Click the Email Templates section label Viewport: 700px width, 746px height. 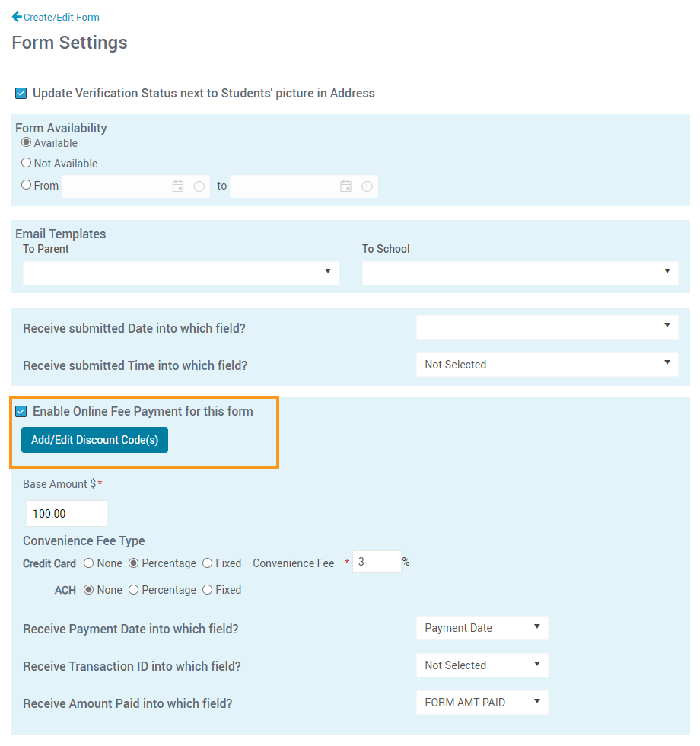click(60, 234)
